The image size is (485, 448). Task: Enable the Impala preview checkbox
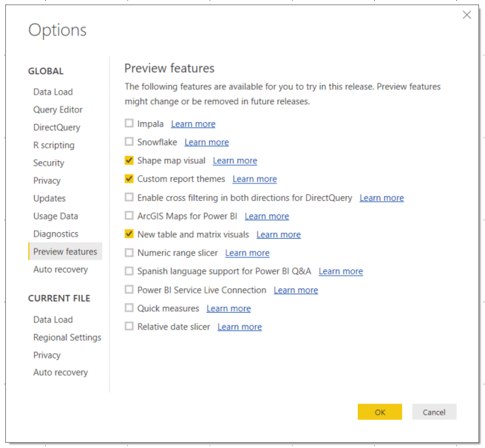click(129, 123)
